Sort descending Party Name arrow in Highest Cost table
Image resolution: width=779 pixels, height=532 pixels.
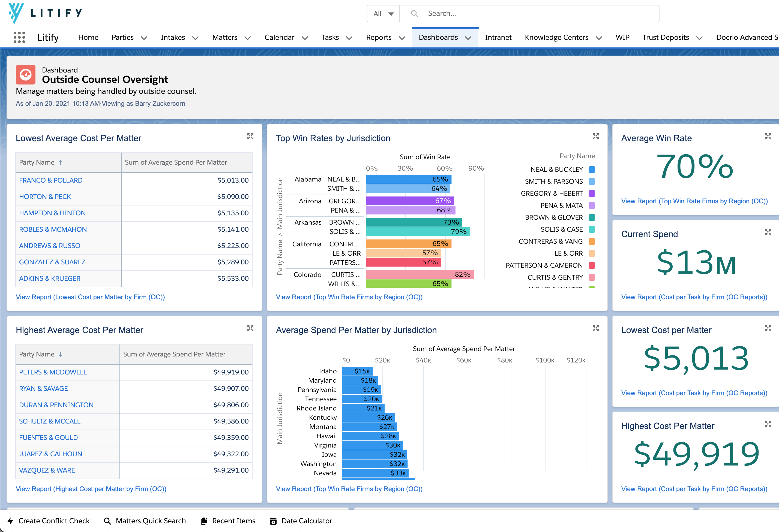coord(60,355)
